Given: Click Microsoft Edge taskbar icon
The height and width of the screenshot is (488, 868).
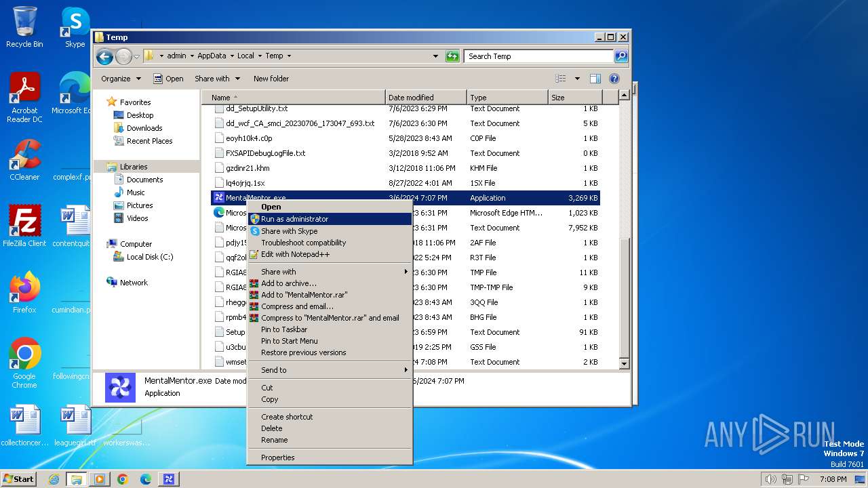Looking at the screenshot, I should click(146, 479).
